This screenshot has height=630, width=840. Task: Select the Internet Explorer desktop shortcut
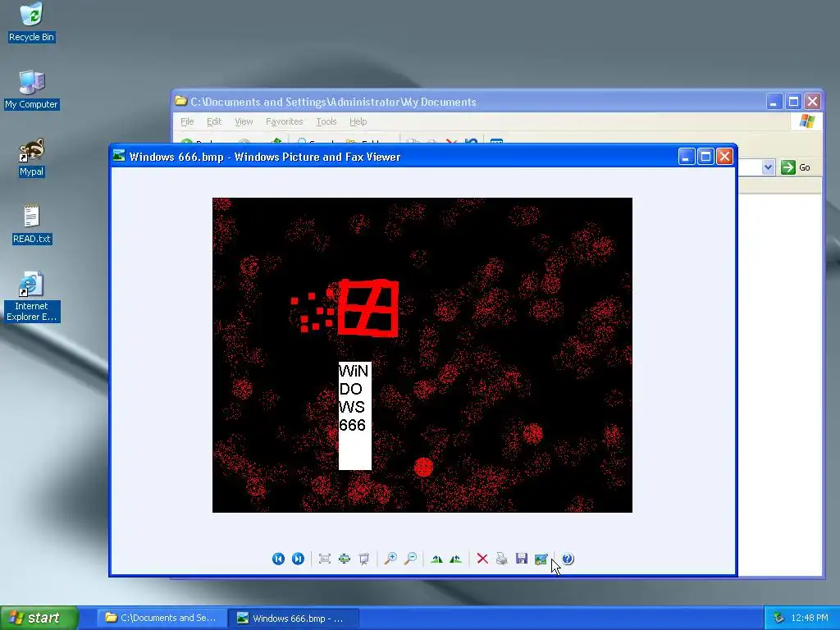tap(31, 297)
